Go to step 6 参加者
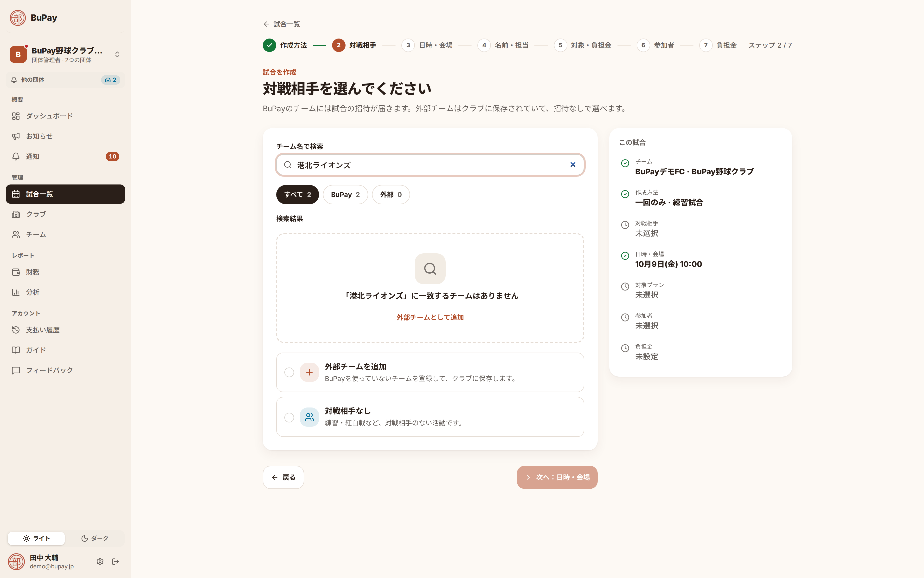The height and width of the screenshot is (578, 924). pos(655,45)
